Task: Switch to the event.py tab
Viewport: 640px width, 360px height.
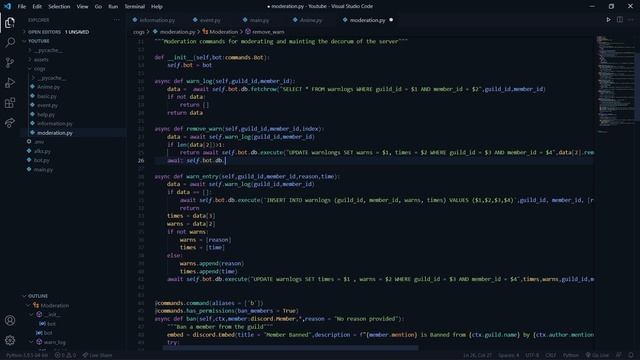Action: pyautogui.click(x=210, y=20)
